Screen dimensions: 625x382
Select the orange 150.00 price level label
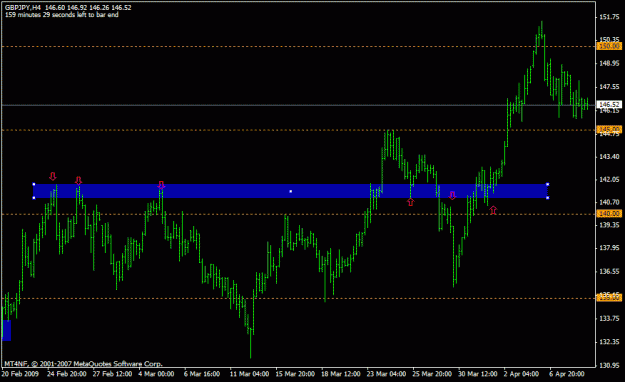[x=609, y=46]
